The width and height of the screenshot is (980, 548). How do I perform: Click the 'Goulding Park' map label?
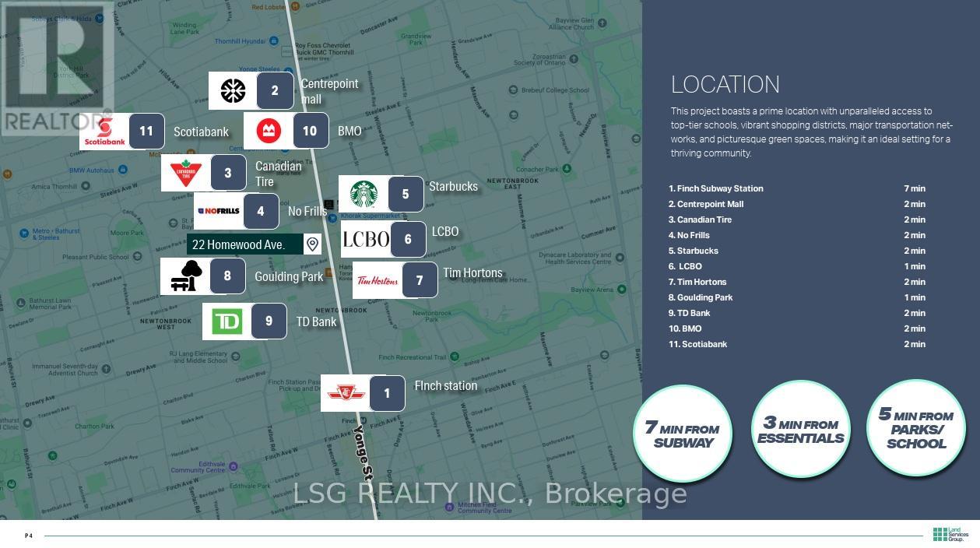(x=289, y=276)
